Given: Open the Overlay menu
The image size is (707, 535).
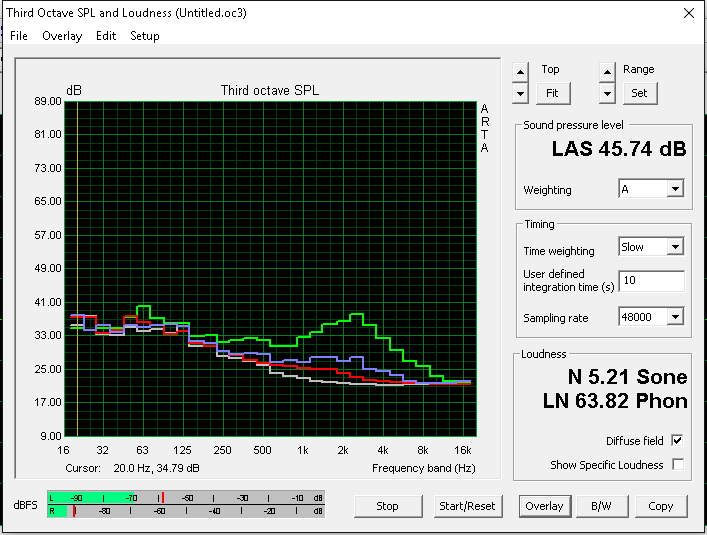Looking at the screenshot, I should coord(62,36).
